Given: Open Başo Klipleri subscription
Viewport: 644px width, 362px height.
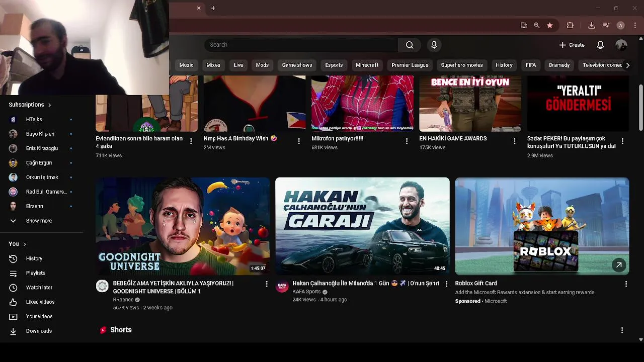Looking at the screenshot, I should click(x=41, y=134).
